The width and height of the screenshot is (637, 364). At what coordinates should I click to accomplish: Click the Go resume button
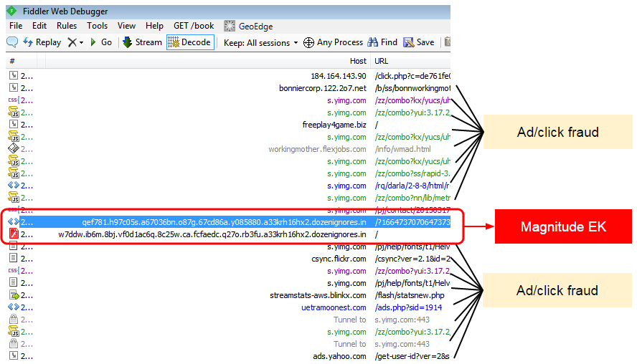[x=100, y=42]
